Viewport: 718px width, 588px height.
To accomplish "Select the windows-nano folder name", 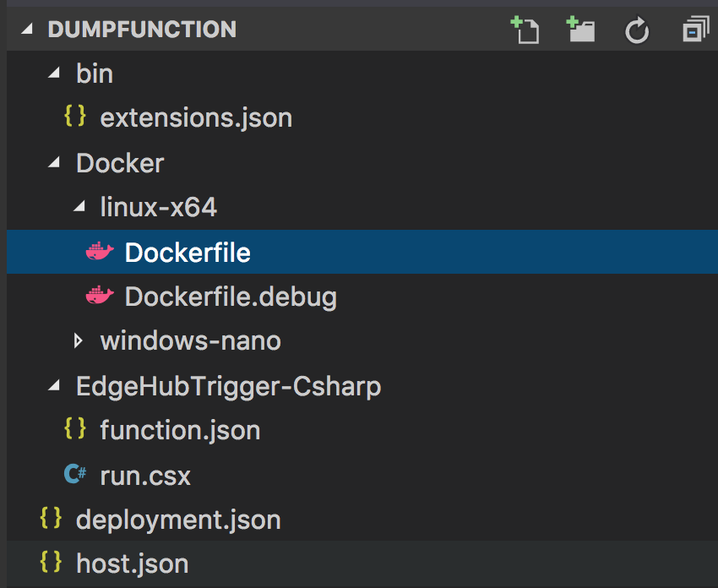I will pos(191,341).
